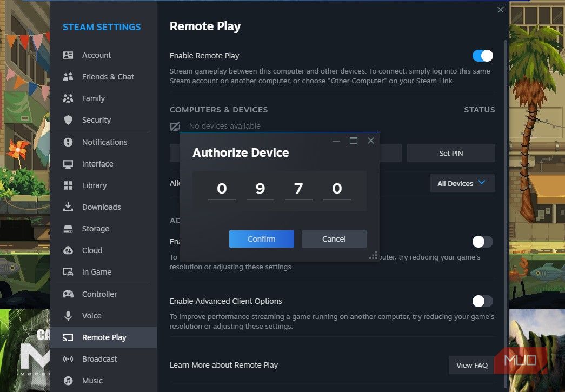
Task: Confirm the device authorization PIN
Action: point(261,238)
